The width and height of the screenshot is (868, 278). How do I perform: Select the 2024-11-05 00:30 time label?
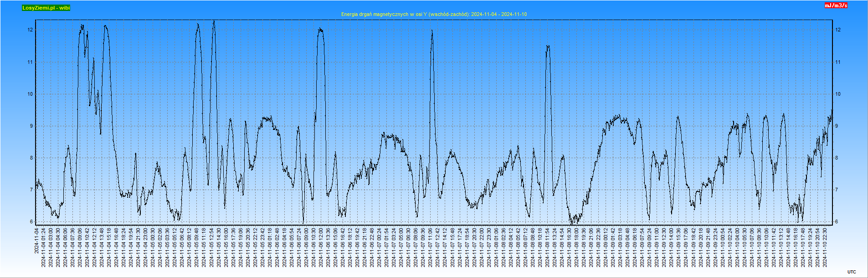153,247
